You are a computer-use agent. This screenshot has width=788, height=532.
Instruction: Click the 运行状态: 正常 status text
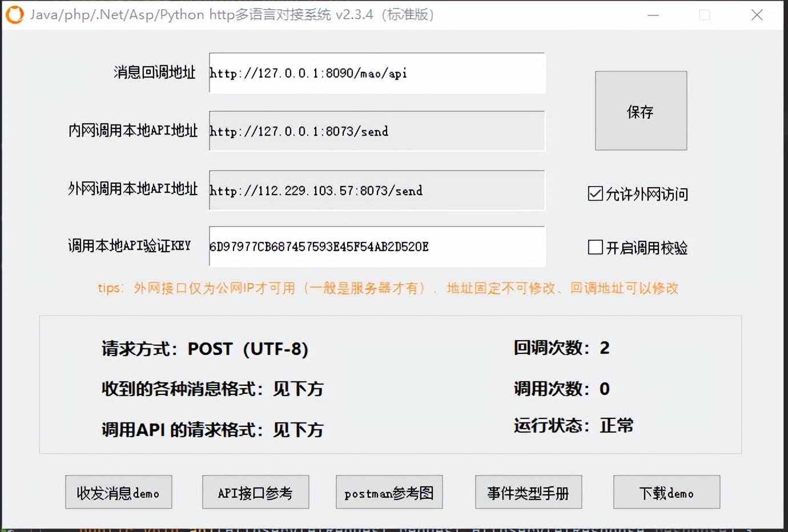[573, 425]
